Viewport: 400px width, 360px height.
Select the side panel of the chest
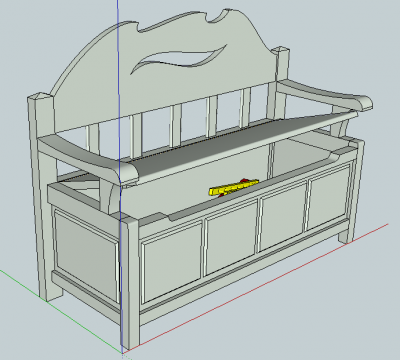[x=86, y=257]
